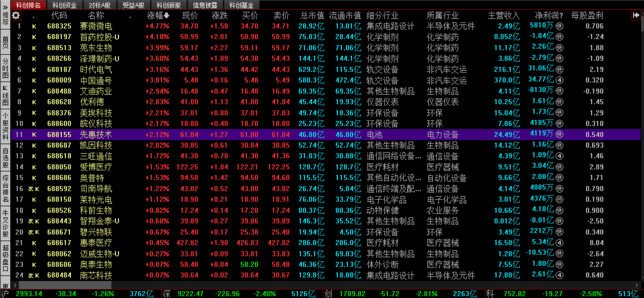Click the circle icon beside 3.04亿

pos(559,167)
